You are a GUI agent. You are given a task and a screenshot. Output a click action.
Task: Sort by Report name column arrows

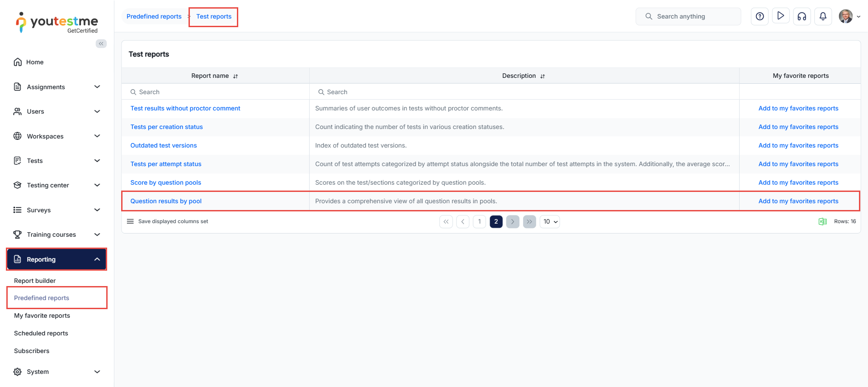(236, 76)
